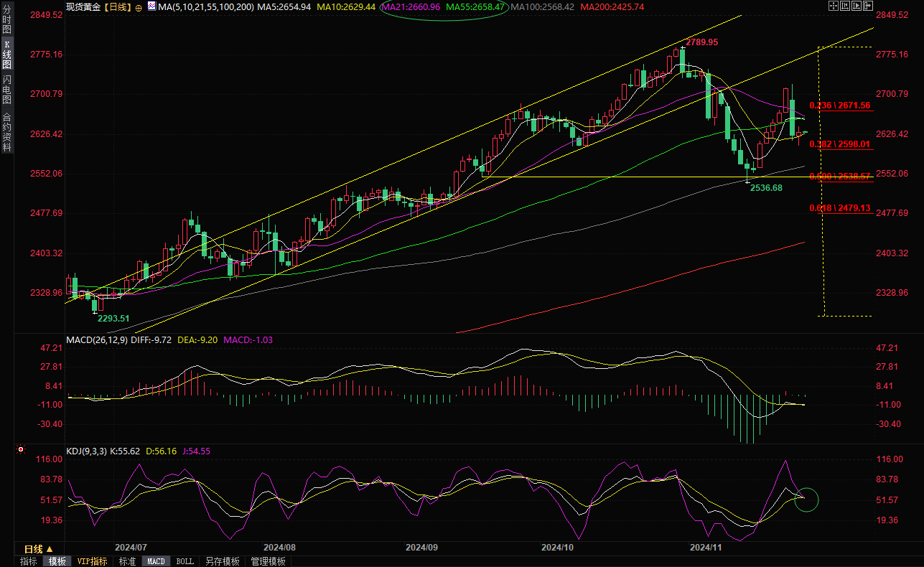Click the MA indicator chart icon
The height and width of the screenshot is (567, 924).
click(151, 6)
